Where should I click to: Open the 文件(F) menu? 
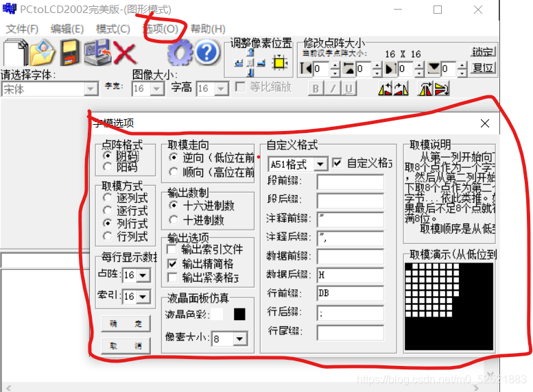22,29
